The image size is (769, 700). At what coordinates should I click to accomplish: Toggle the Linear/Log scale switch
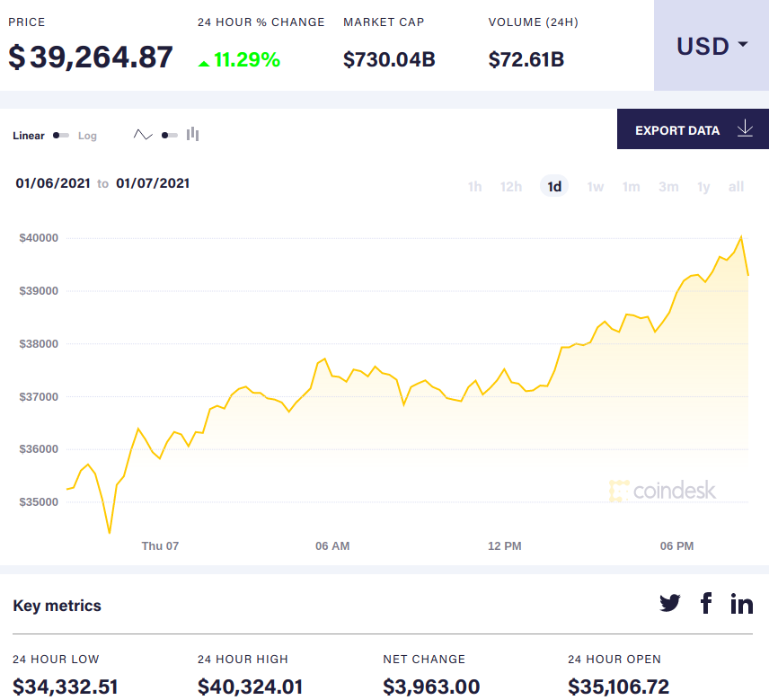point(61,136)
